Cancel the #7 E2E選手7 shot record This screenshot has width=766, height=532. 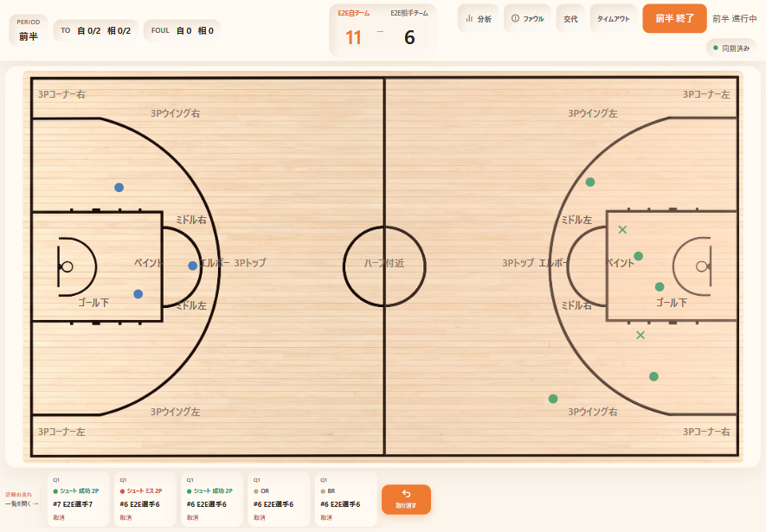(x=59, y=517)
